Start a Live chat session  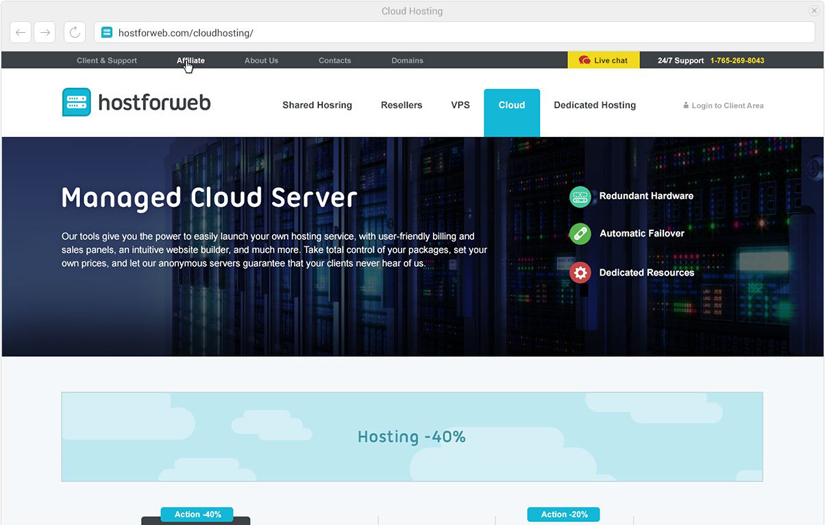tap(603, 60)
